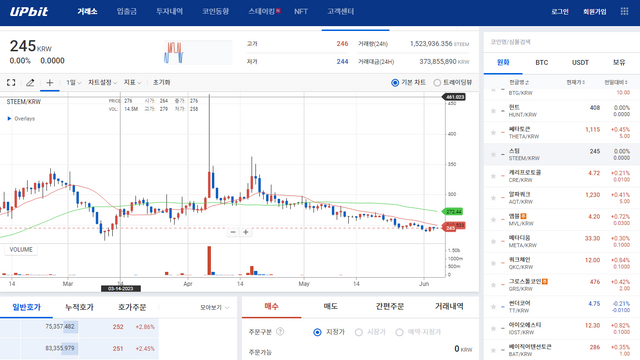This screenshot has height=360, width=640.
Task: Open the apps grid menu icon
Action: tap(624, 11)
